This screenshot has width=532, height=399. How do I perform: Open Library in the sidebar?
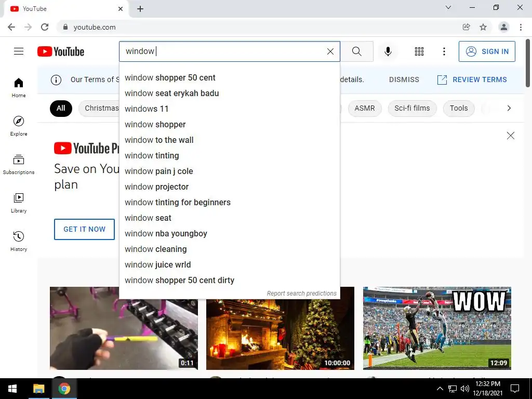click(x=19, y=203)
